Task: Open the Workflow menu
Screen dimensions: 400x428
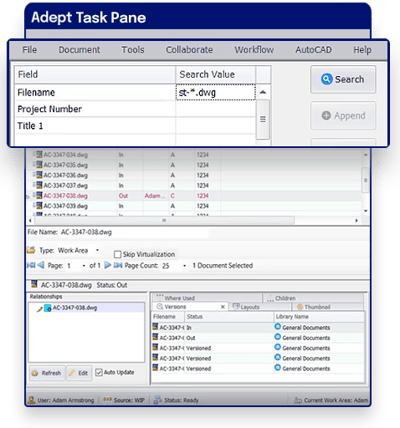Action: coord(254,50)
